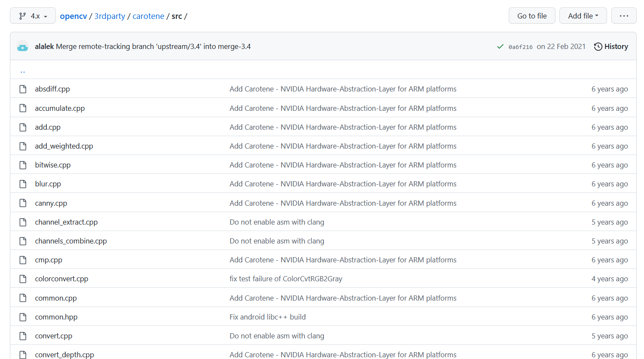Open the add.cpp file
The height and width of the screenshot is (359, 644).
[x=48, y=127]
